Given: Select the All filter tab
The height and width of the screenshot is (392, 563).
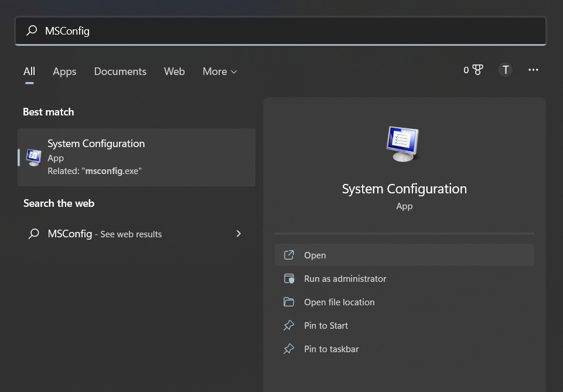Looking at the screenshot, I should tap(29, 71).
